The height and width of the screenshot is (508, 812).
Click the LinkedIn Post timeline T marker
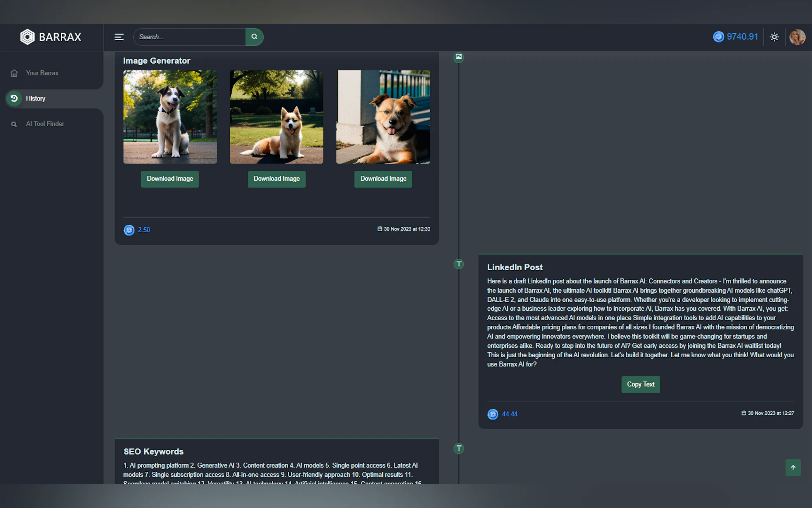458,264
